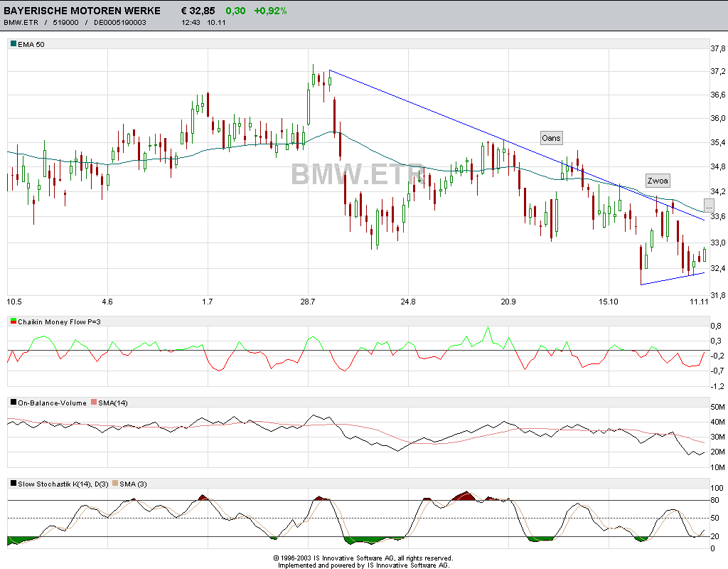Click the SMA(14) pink legend square
The image size is (728, 569).
pos(94,403)
